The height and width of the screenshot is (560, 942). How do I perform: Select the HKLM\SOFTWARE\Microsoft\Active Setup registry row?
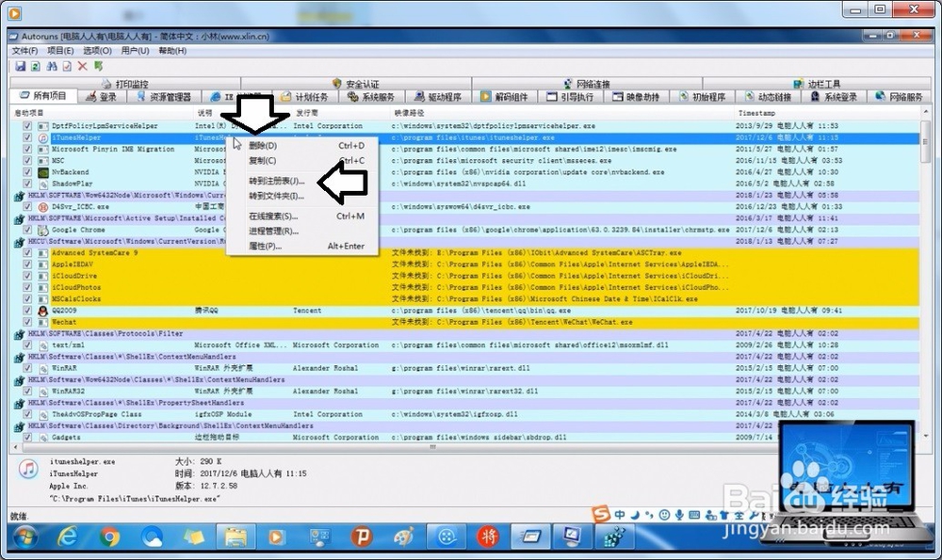pyautogui.click(x=465, y=218)
